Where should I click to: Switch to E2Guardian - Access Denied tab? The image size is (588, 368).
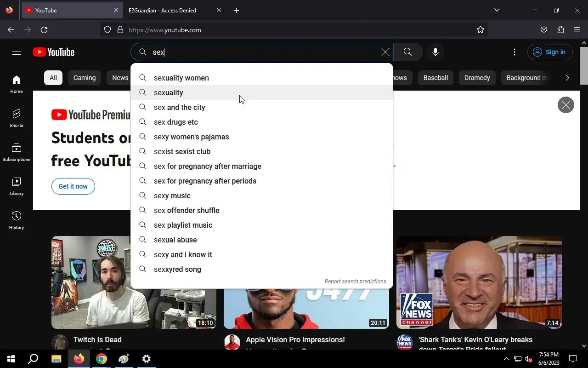[174, 10]
